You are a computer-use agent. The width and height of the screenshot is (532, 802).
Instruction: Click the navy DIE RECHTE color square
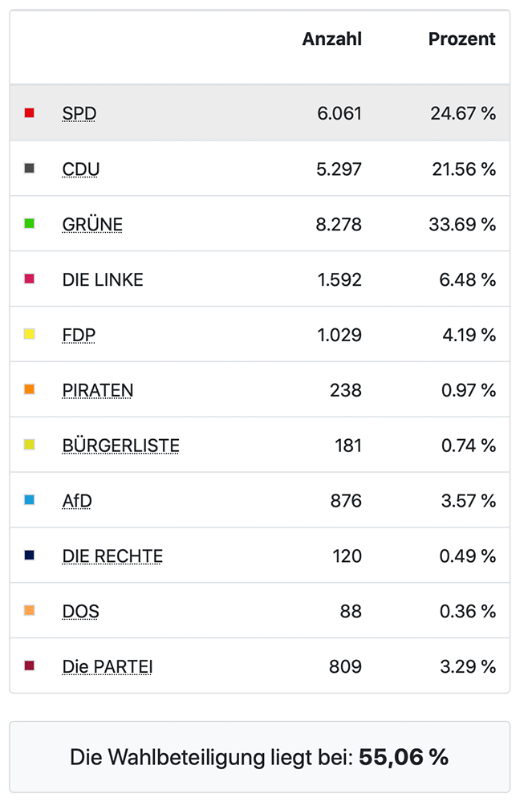30,556
